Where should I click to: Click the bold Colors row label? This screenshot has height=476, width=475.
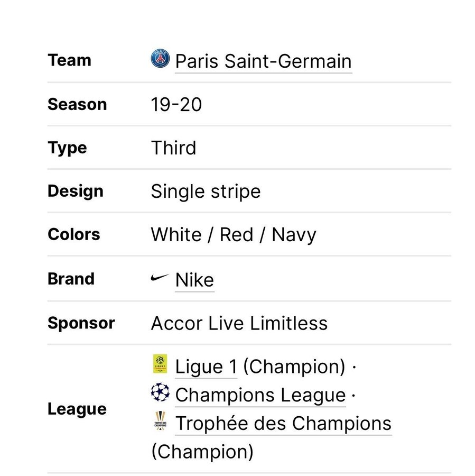click(73, 234)
